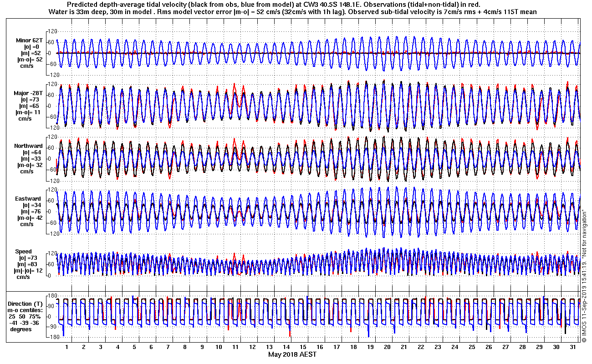Screen dimensions: 592x364
Task: Select '|m| =65' in the Major panel
Action: 30,106
